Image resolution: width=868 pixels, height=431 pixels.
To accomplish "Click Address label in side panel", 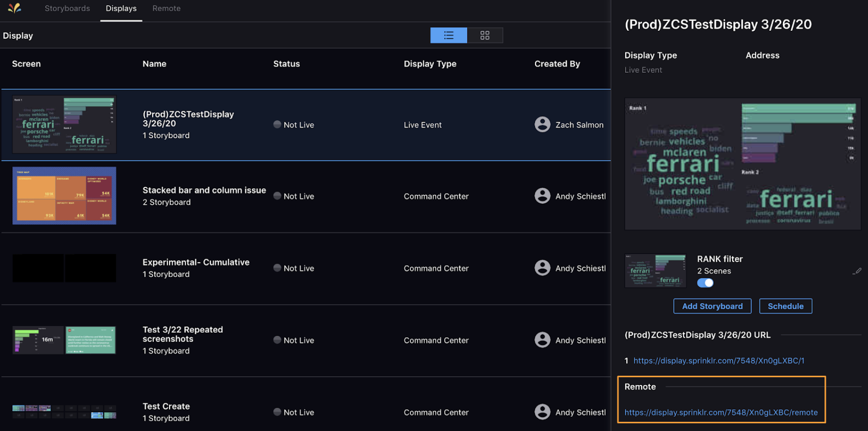I will tap(762, 55).
